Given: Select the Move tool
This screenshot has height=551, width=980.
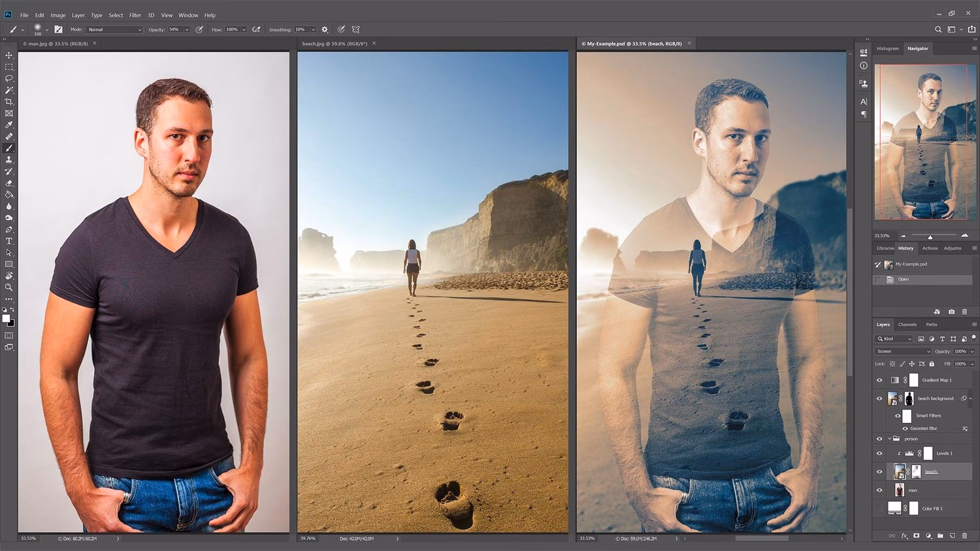Looking at the screenshot, I should point(9,56).
